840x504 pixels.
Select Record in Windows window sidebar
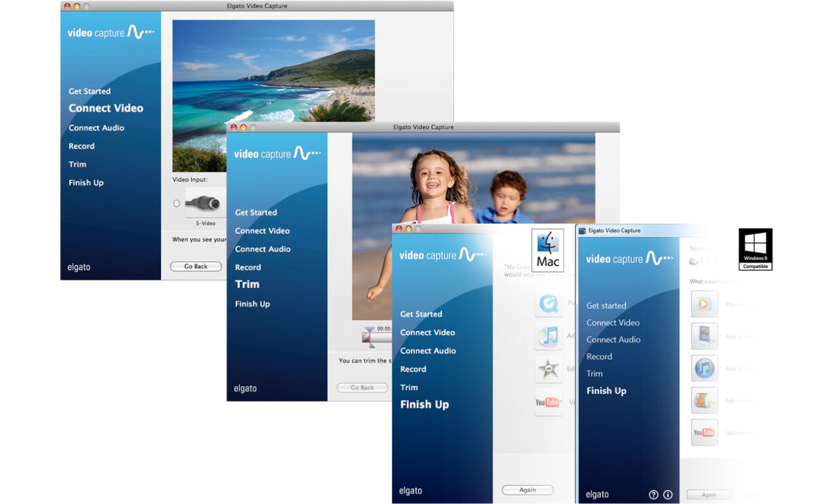[x=599, y=357]
